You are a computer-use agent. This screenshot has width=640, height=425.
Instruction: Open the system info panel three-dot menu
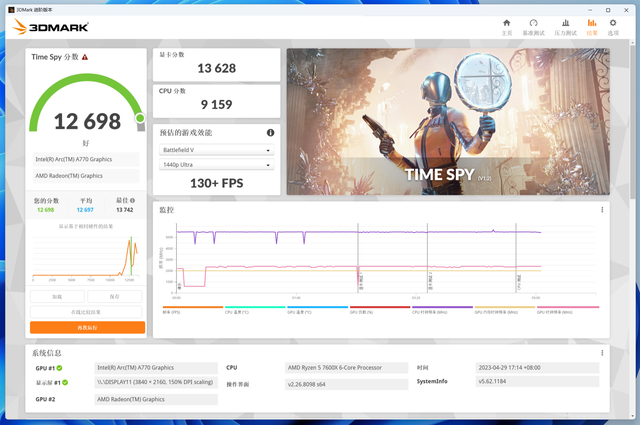[601, 353]
